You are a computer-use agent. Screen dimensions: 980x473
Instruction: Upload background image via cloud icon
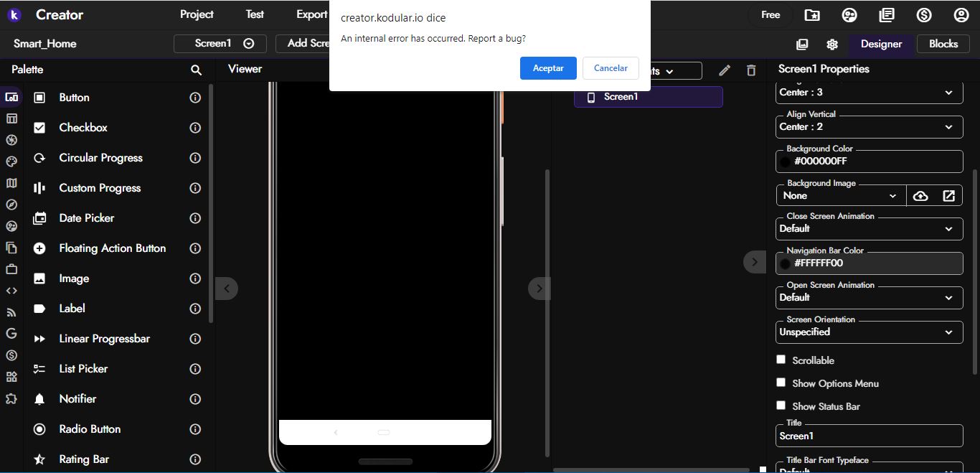pyautogui.click(x=920, y=195)
